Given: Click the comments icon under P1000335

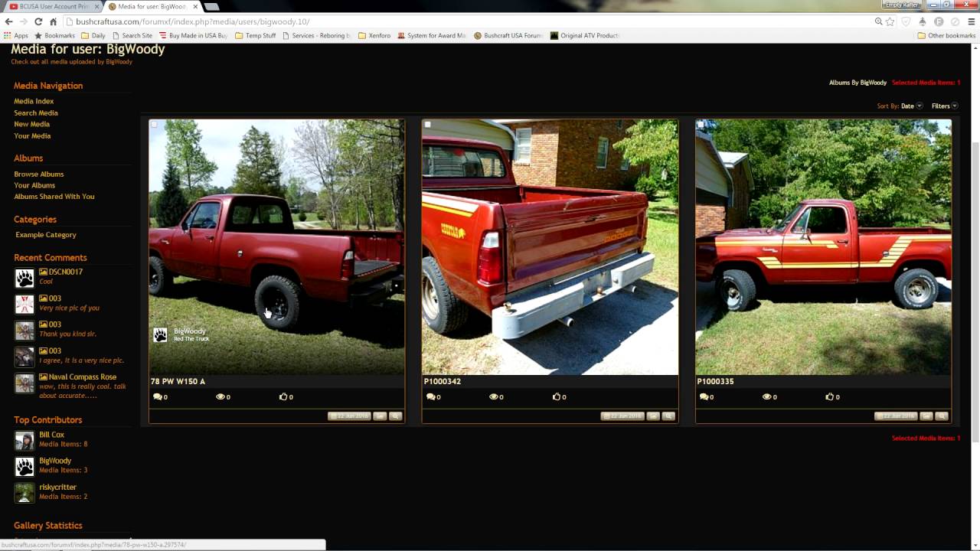Looking at the screenshot, I should (x=704, y=396).
